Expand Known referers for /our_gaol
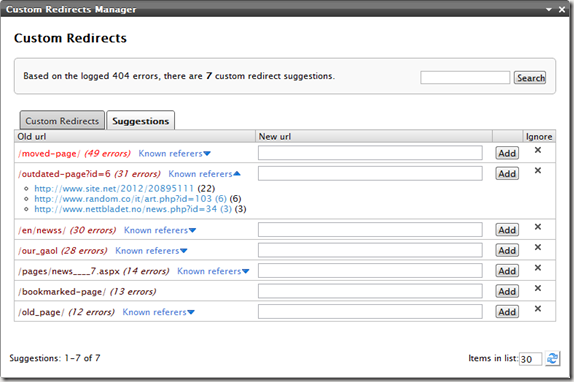 (151, 251)
